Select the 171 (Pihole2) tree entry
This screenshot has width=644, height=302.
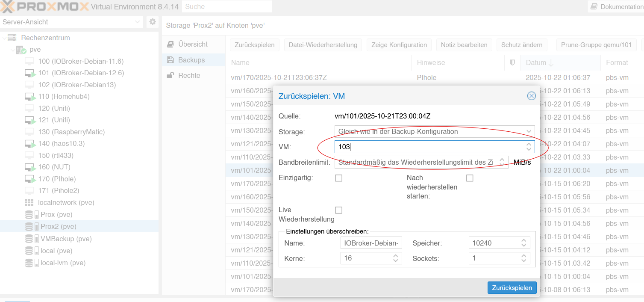[x=59, y=190]
